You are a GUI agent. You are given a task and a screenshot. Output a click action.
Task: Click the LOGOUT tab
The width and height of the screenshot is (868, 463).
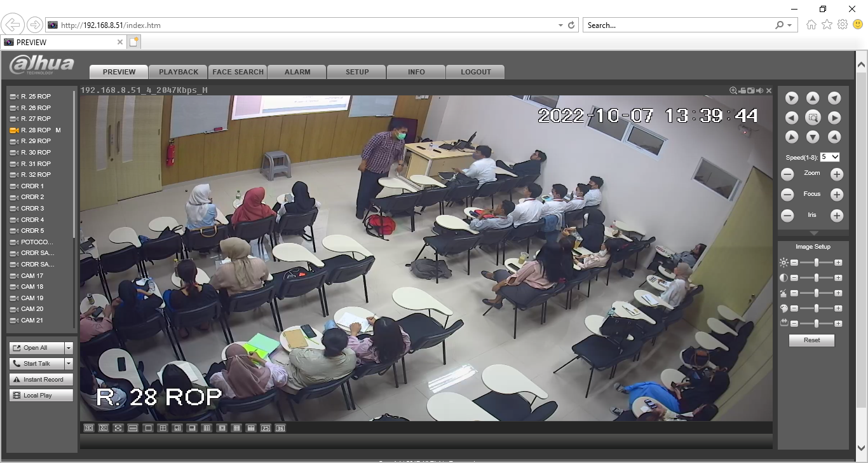pos(476,72)
